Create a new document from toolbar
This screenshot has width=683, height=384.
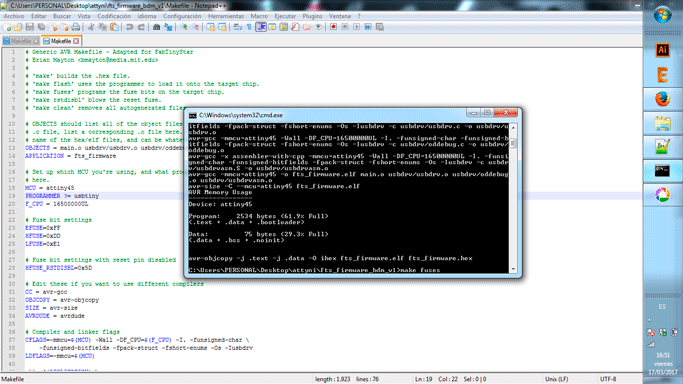coord(7,27)
